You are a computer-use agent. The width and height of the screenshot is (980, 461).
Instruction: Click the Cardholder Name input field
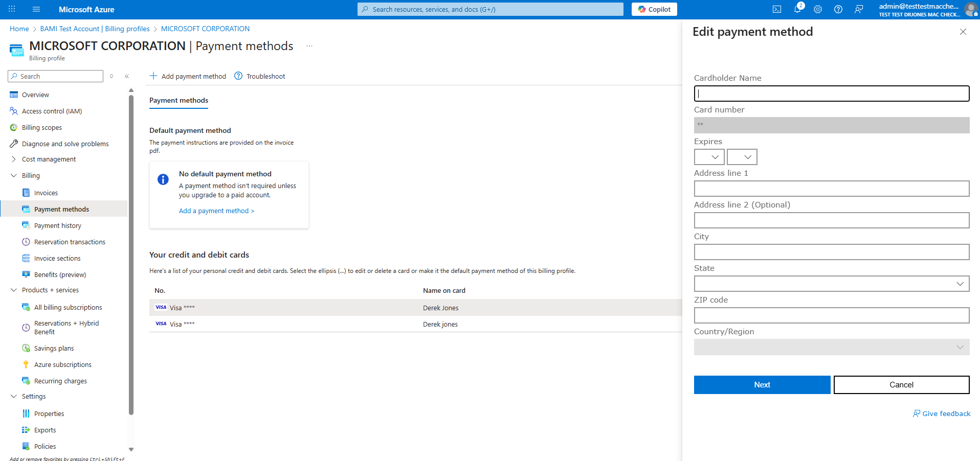click(x=832, y=94)
